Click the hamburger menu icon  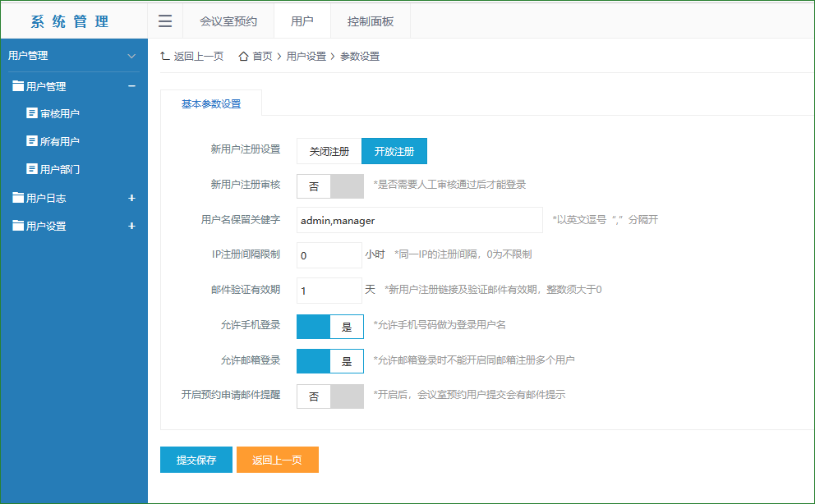pyautogui.click(x=165, y=21)
